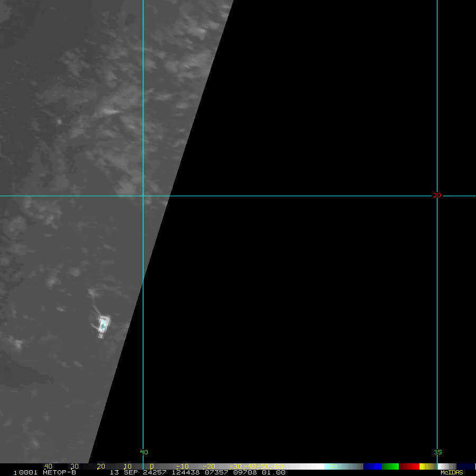Click the yellow McIDAS label
This screenshot has width=476, height=476.
click(452, 472)
